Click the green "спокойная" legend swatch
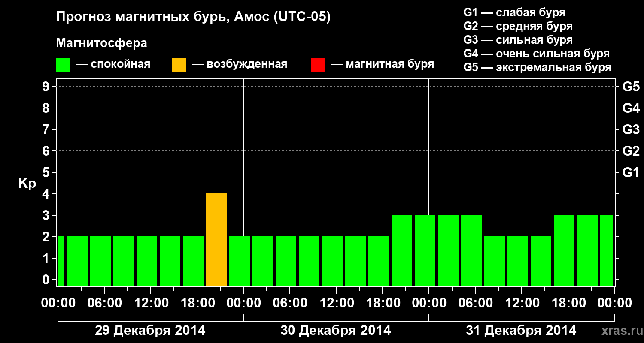This screenshot has width=644, height=343. pos(63,65)
